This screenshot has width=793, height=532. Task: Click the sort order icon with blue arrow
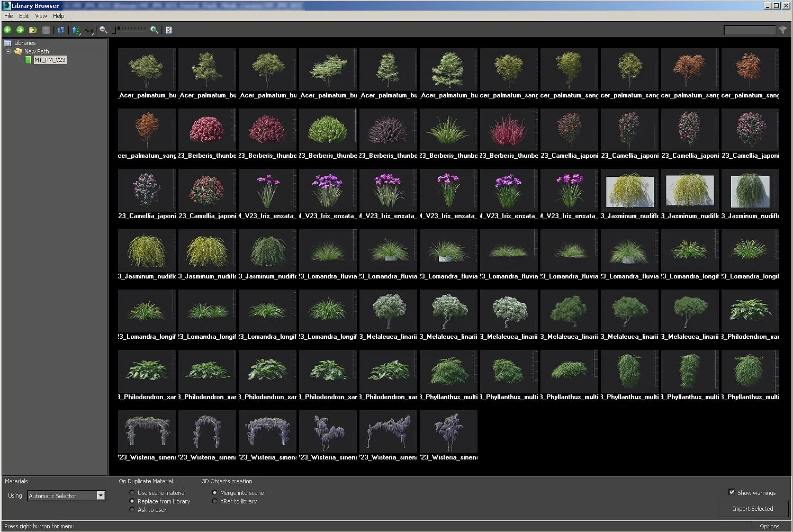(x=76, y=30)
